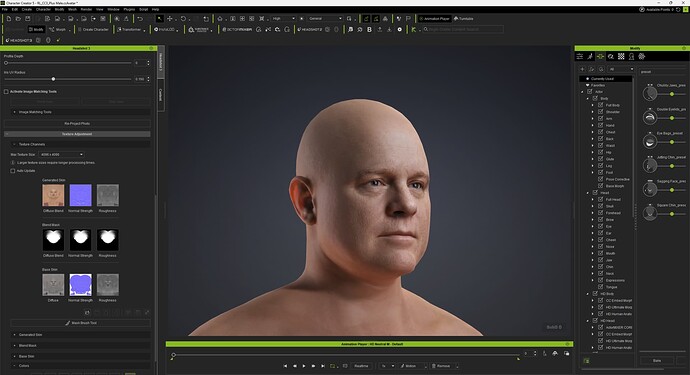
Task: Toggle the Nose checkbox in morph tree
Action: [x=601, y=246]
